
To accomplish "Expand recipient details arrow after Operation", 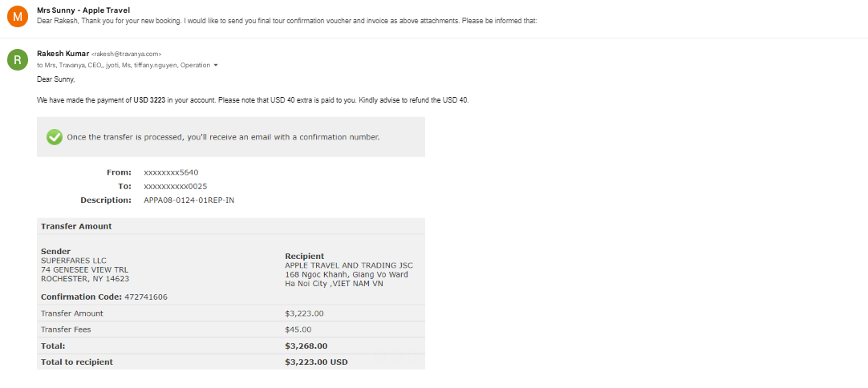I will tap(215, 65).
